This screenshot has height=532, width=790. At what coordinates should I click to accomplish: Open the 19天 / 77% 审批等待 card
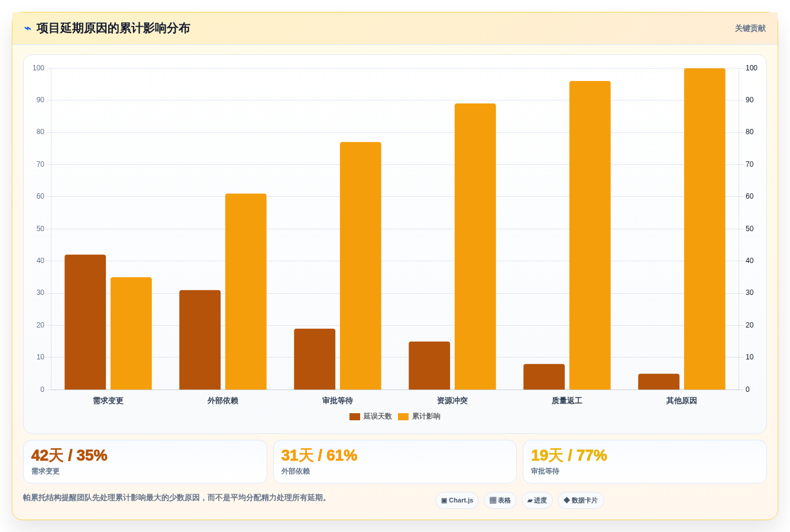tap(645, 462)
